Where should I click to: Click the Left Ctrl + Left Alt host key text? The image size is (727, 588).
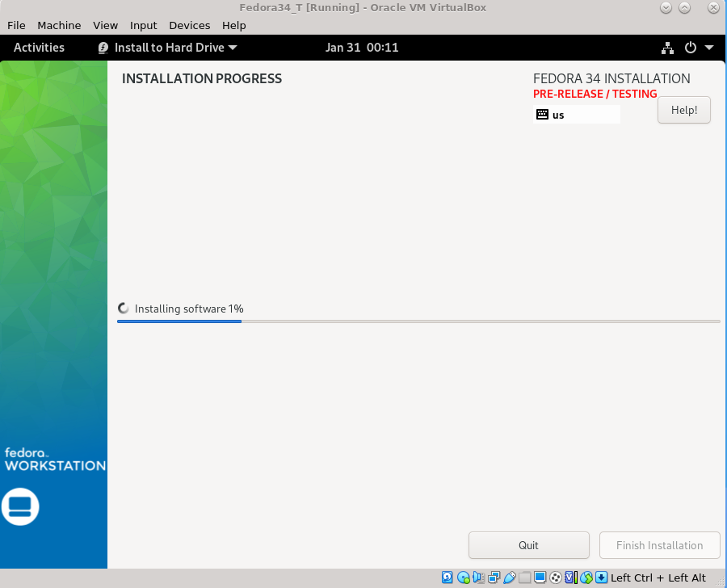(x=658, y=577)
